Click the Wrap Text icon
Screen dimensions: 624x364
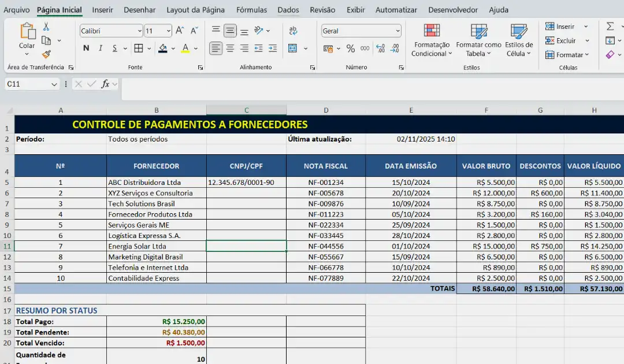(294, 31)
